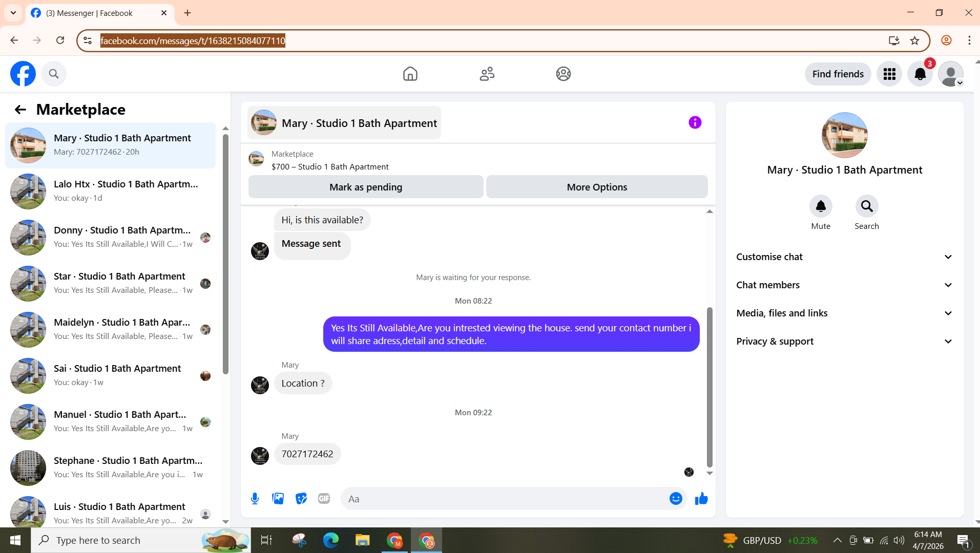
Task: Open $700 Studio 1 Bath Apartment listing link
Action: pos(330,166)
